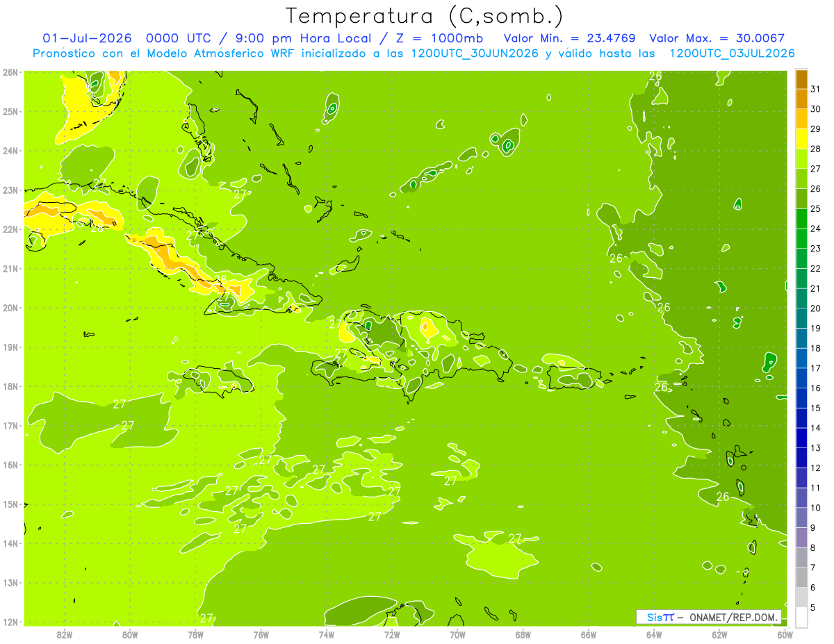
Task: Click the dark blue legend swatch between 12 and 13
Action: pos(801,458)
